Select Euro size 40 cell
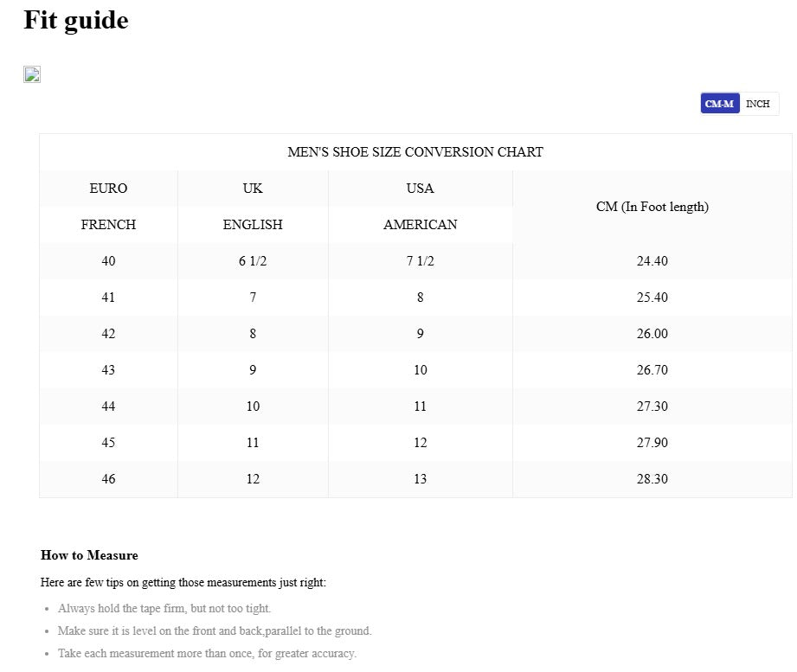The height and width of the screenshot is (672, 797). coord(108,261)
